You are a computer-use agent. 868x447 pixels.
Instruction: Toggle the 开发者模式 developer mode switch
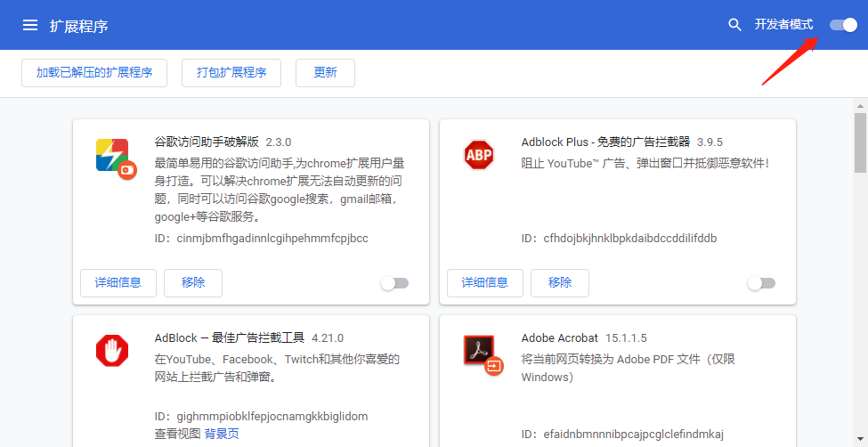[x=844, y=25]
